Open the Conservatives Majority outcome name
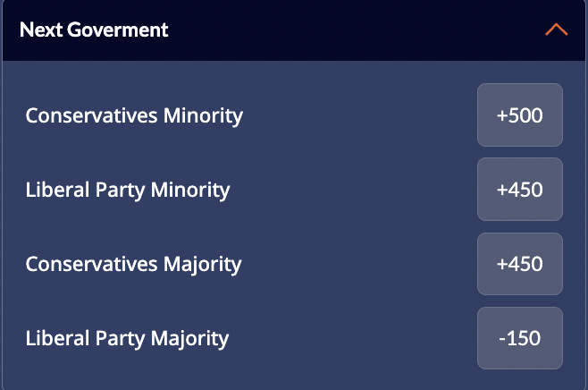588x390 pixels. point(134,264)
